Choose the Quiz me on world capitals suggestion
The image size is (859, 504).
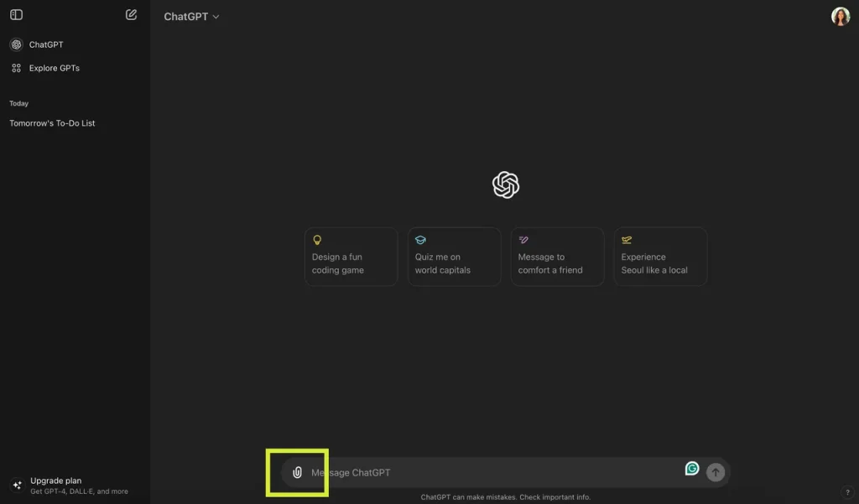coord(454,257)
